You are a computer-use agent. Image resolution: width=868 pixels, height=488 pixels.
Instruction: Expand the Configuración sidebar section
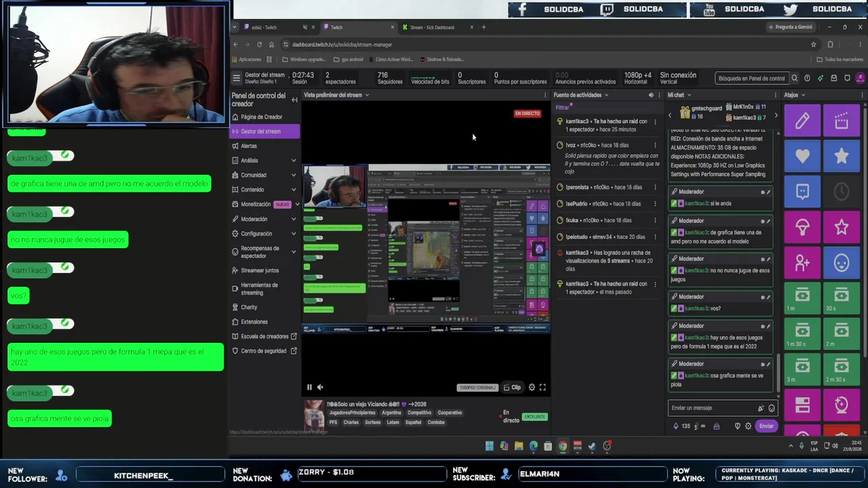(x=294, y=234)
